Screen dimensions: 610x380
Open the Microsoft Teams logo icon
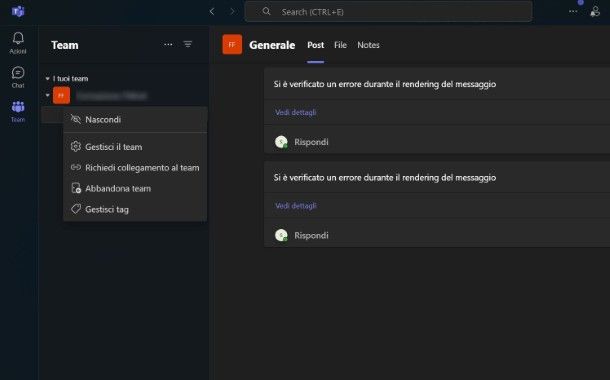click(x=18, y=11)
